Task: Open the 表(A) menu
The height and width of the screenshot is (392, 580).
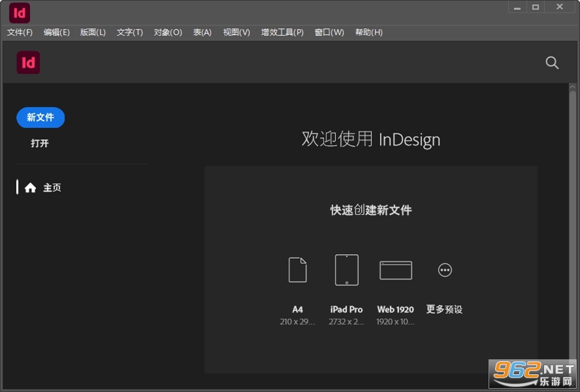Action: tap(202, 33)
